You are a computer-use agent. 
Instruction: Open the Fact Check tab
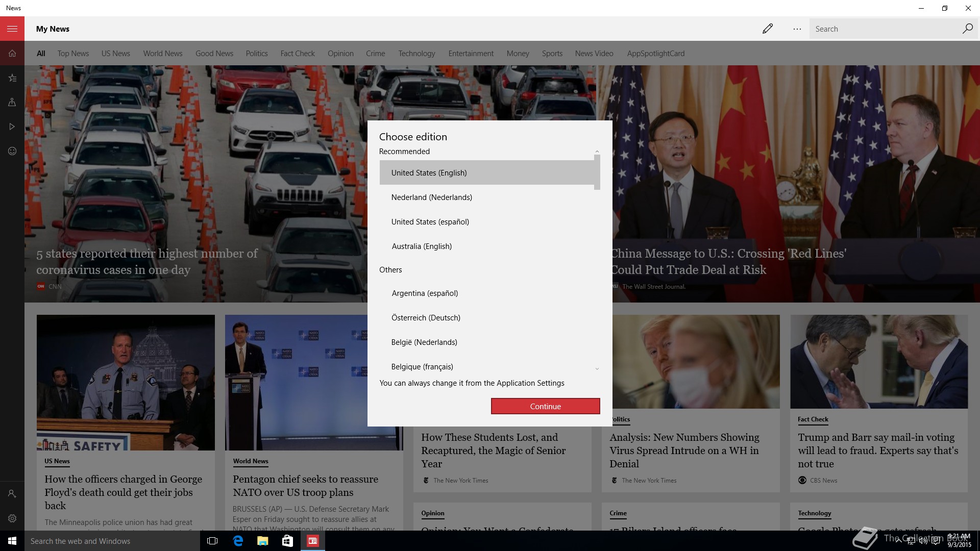click(x=298, y=54)
